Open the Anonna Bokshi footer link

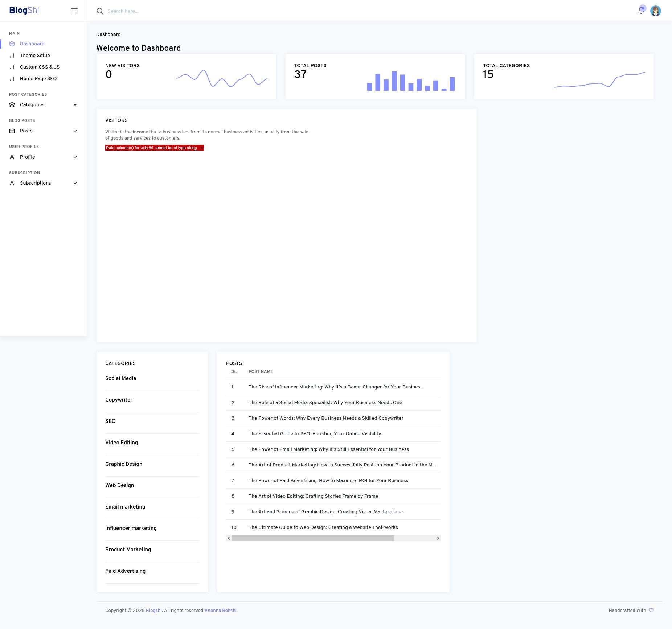tap(220, 610)
